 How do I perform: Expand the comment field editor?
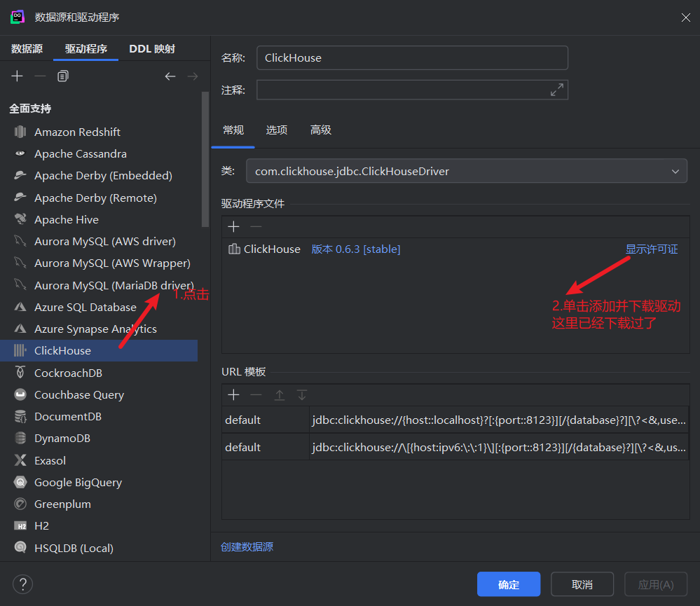pyautogui.click(x=556, y=90)
